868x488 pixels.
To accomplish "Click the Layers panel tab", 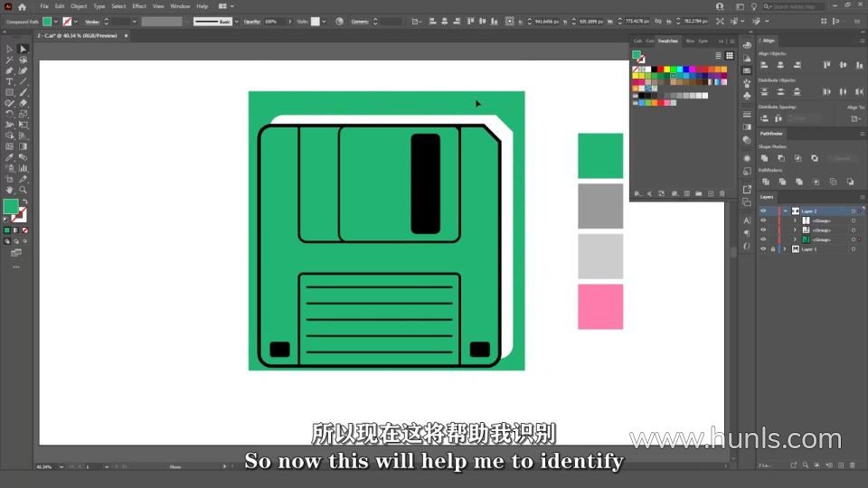I will pos(767,197).
